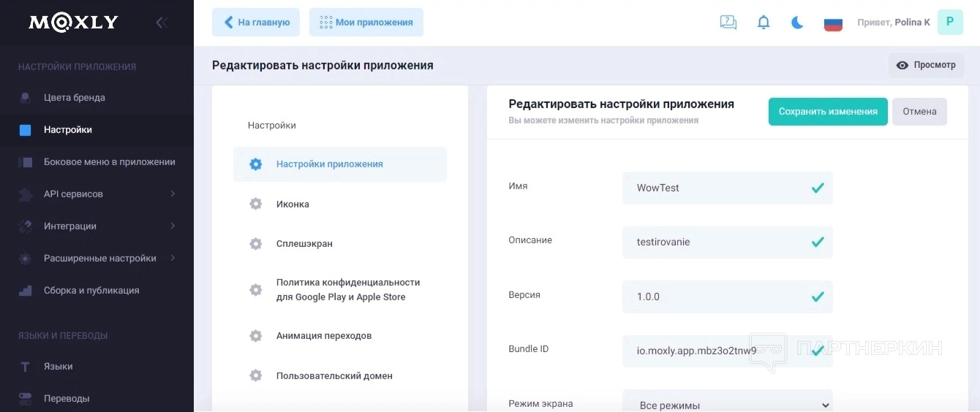Open Russian flag language selector

point(833,23)
